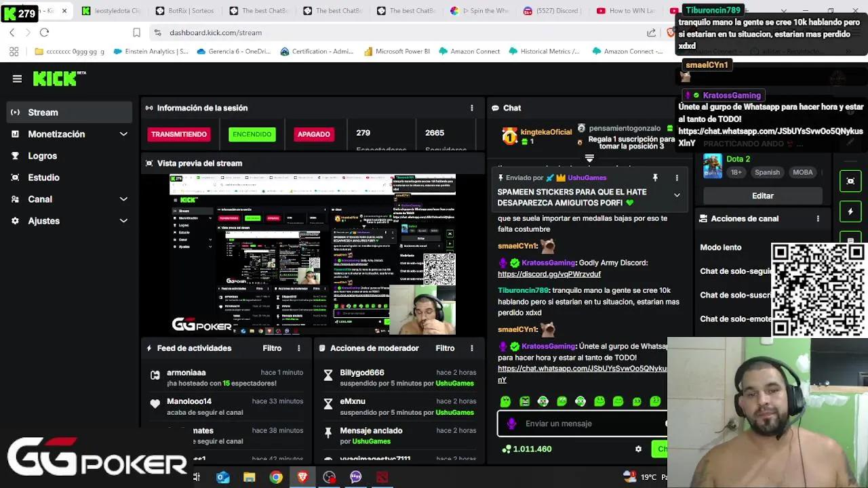Image resolution: width=868 pixels, height=488 pixels.
Task: Open Acciones de canal options menu
Action: pyautogui.click(x=818, y=219)
